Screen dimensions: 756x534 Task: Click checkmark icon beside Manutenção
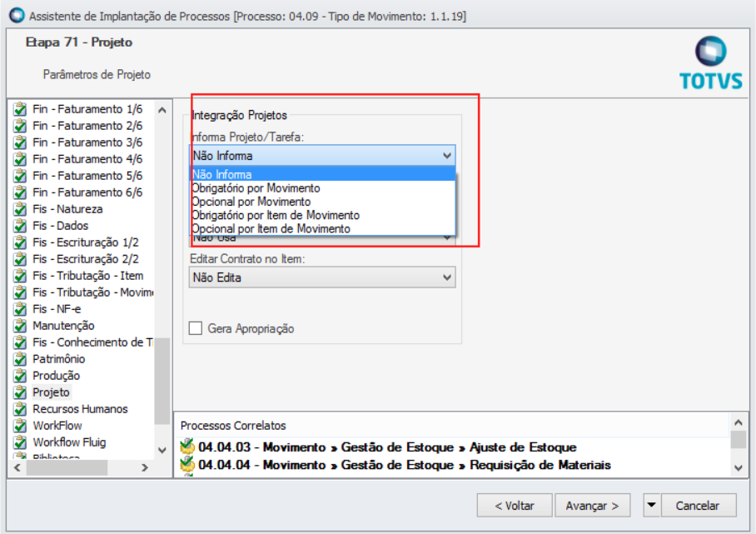tap(20, 326)
